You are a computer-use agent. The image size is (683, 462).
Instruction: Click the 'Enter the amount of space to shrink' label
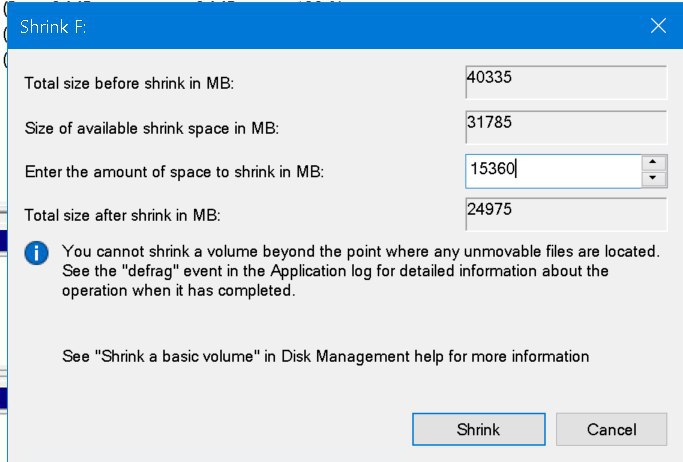(174, 172)
